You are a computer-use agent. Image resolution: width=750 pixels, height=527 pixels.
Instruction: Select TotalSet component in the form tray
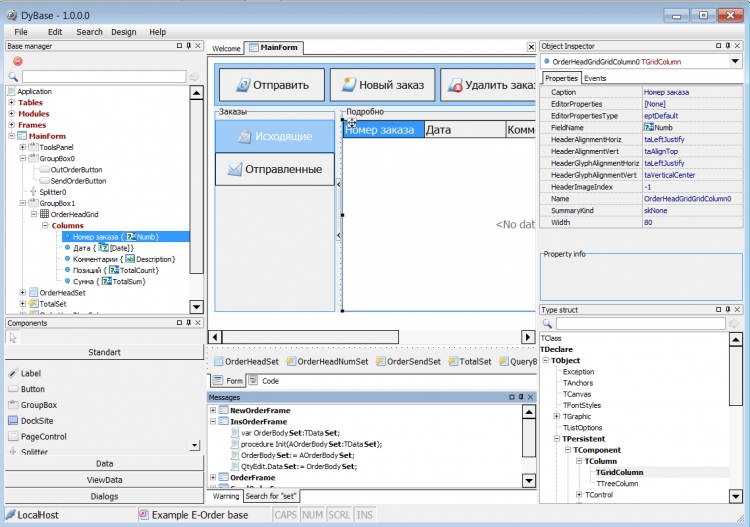click(x=470, y=362)
